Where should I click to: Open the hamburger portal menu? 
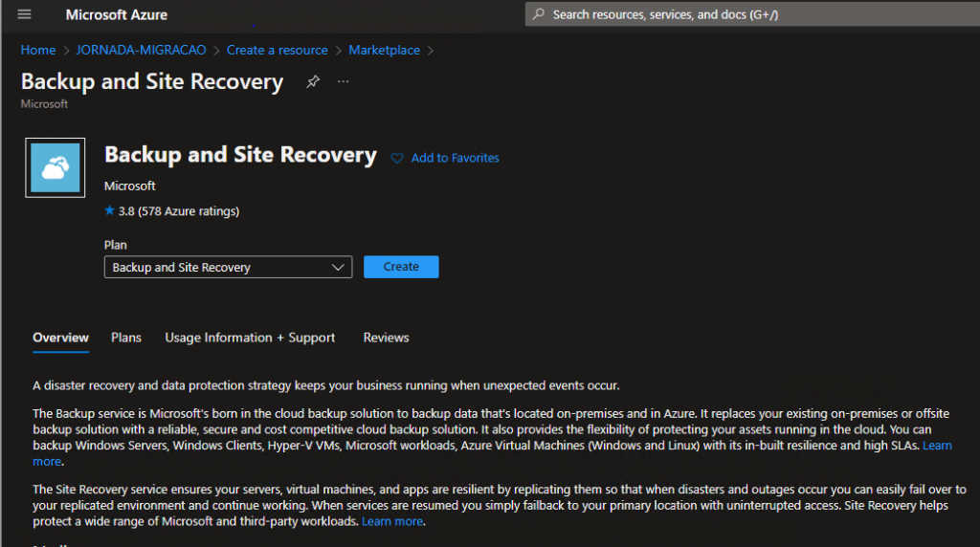point(25,14)
